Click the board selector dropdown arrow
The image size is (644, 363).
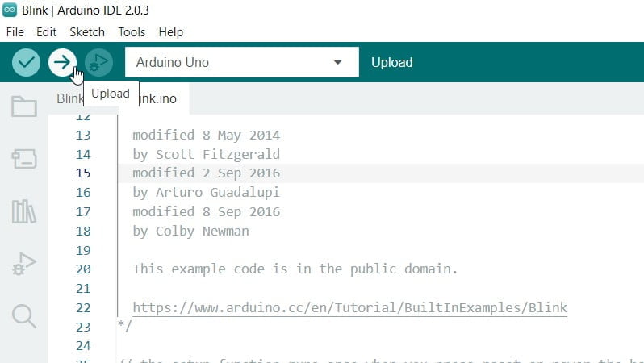click(x=337, y=62)
